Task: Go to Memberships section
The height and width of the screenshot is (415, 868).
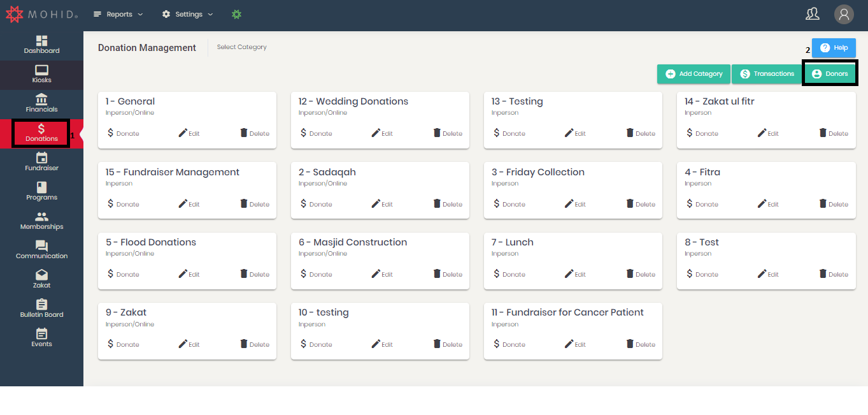Action: point(41,221)
